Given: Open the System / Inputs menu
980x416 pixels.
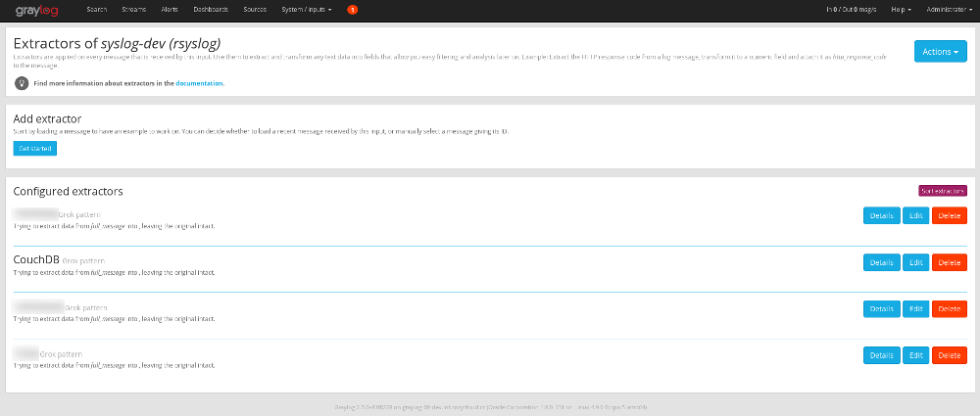Looking at the screenshot, I should pyautogui.click(x=306, y=9).
